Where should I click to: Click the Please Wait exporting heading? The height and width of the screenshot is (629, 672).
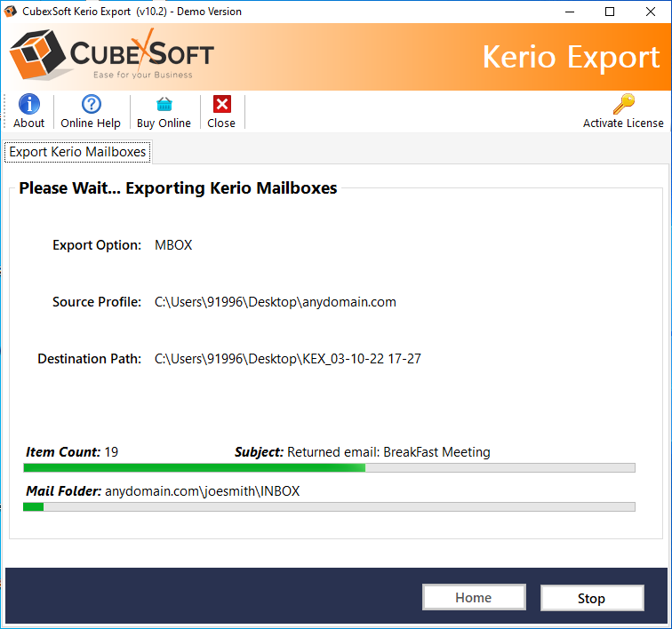point(178,188)
